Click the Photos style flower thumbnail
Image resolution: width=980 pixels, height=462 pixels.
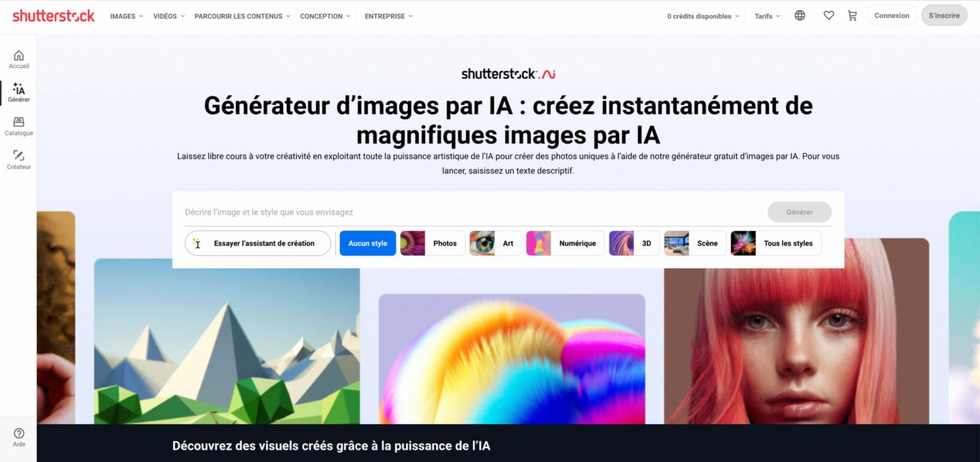coord(413,244)
